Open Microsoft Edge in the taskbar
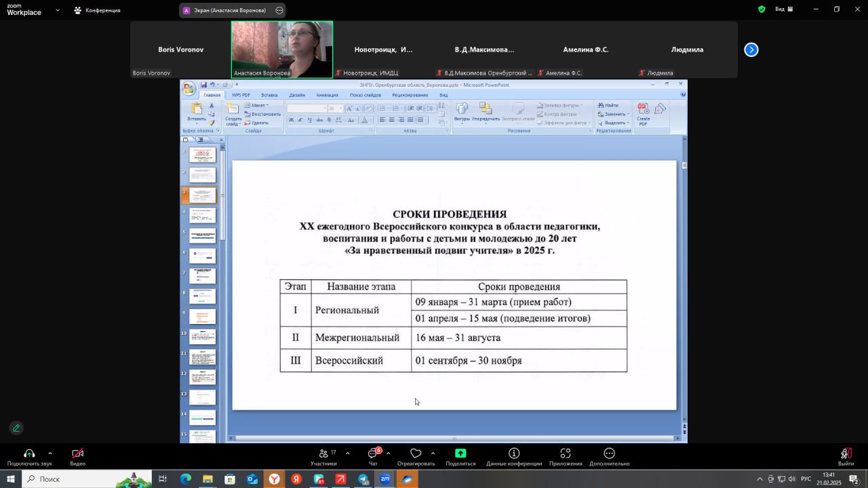868x488 pixels. (x=185, y=479)
